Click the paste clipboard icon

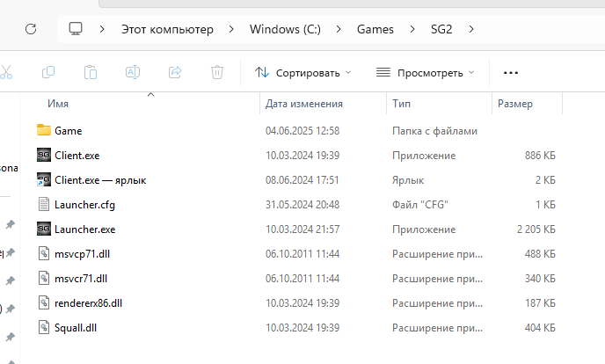click(91, 72)
